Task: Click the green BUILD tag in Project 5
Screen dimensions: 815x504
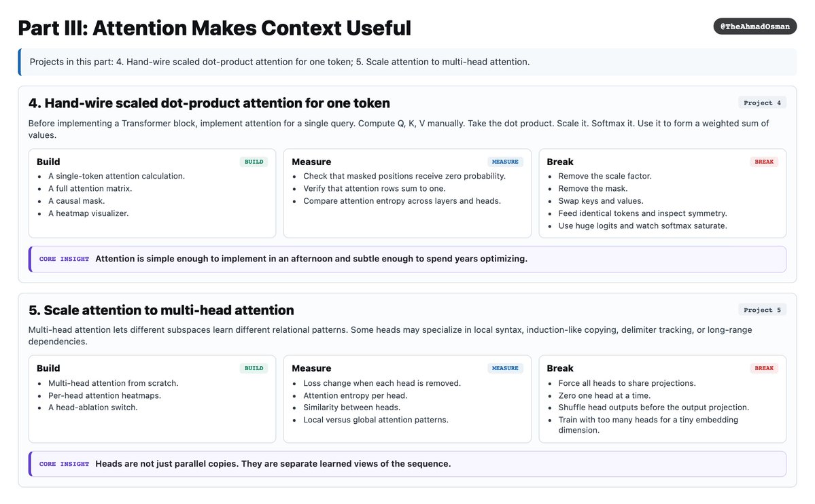Action: pyautogui.click(x=254, y=368)
